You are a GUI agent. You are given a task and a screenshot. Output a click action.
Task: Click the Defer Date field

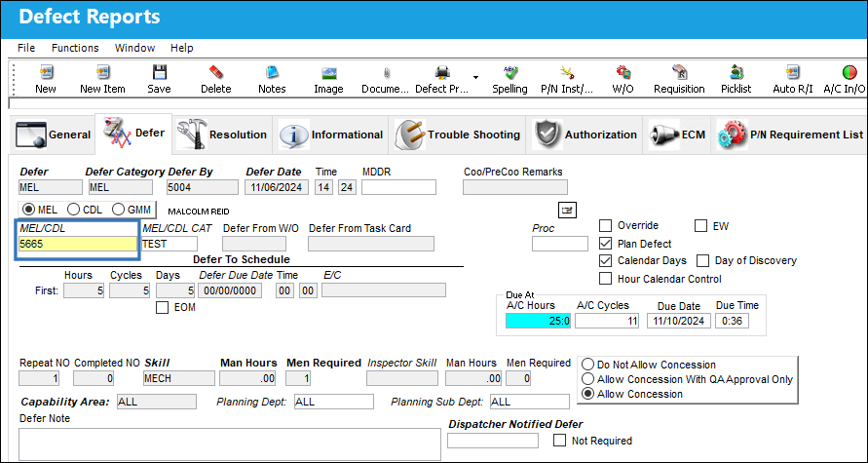[277, 187]
